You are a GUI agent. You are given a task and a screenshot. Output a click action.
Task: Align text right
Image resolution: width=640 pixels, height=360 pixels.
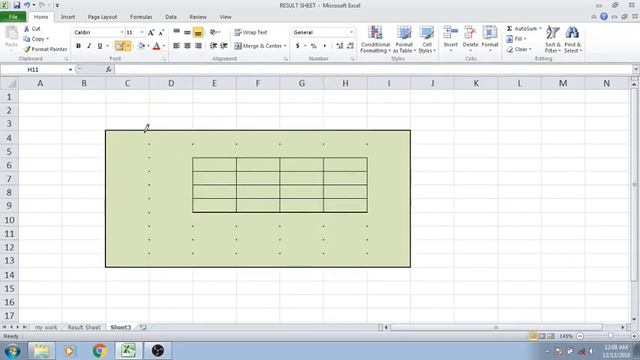pyautogui.click(x=198, y=46)
